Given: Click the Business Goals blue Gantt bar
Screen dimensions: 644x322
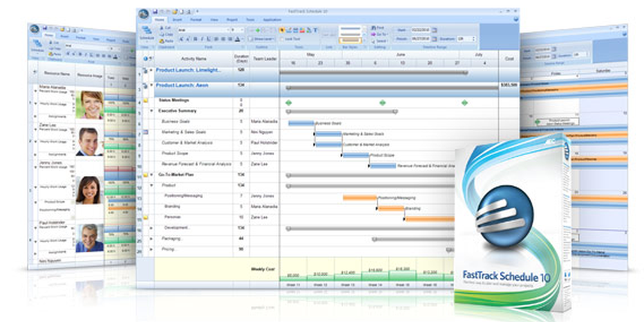Looking at the screenshot, I should [301, 123].
